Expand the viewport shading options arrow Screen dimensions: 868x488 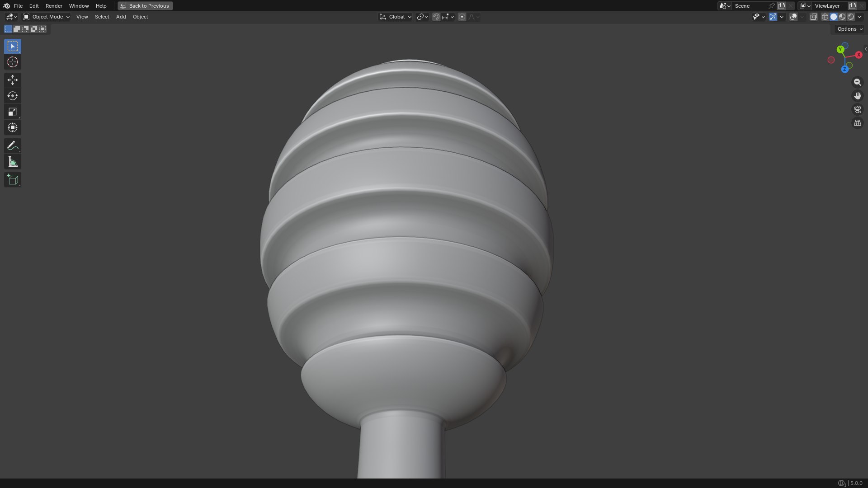(x=860, y=17)
